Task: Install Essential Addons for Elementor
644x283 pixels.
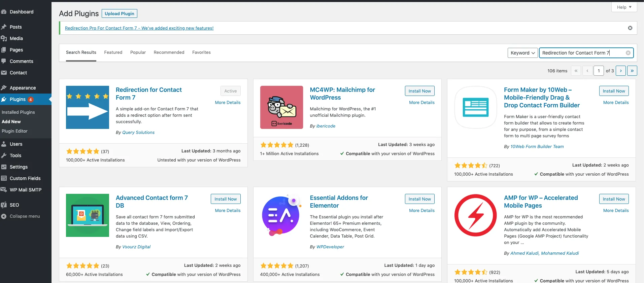Action: pyautogui.click(x=420, y=199)
